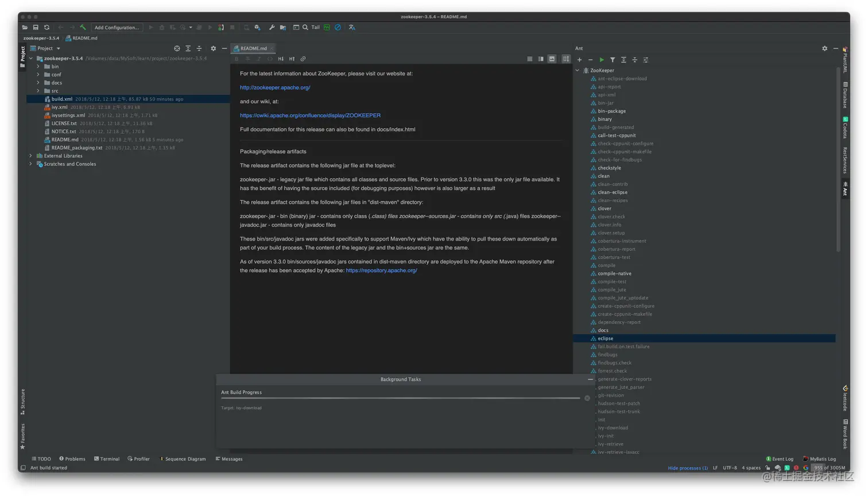Open the Sequence Diagram tab
Viewport: 868px width, 496px height.
coord(183,459)
